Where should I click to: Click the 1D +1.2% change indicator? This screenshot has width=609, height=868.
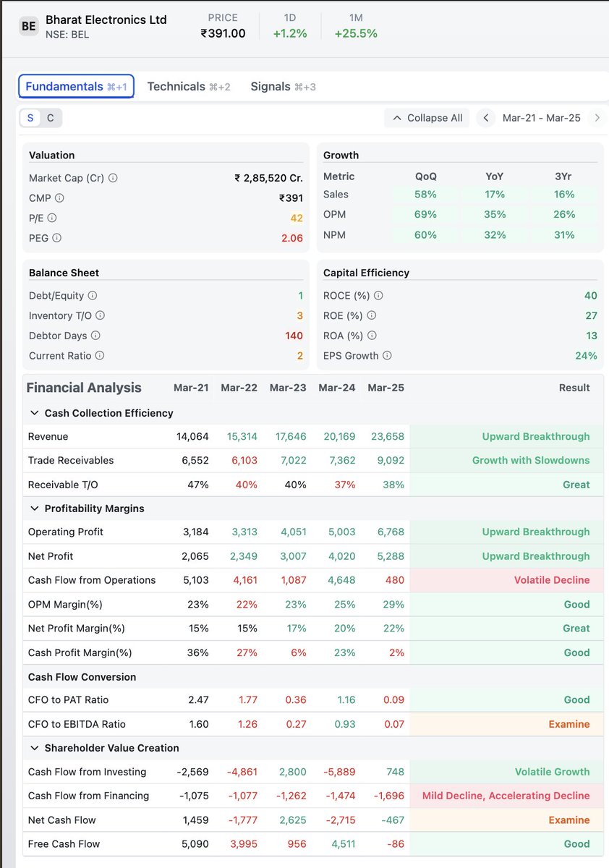[289, 26]
